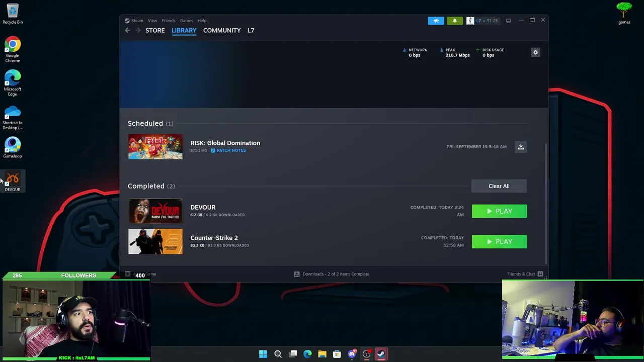
Task: Open the L7 profile tab
Action: point(251,30)
